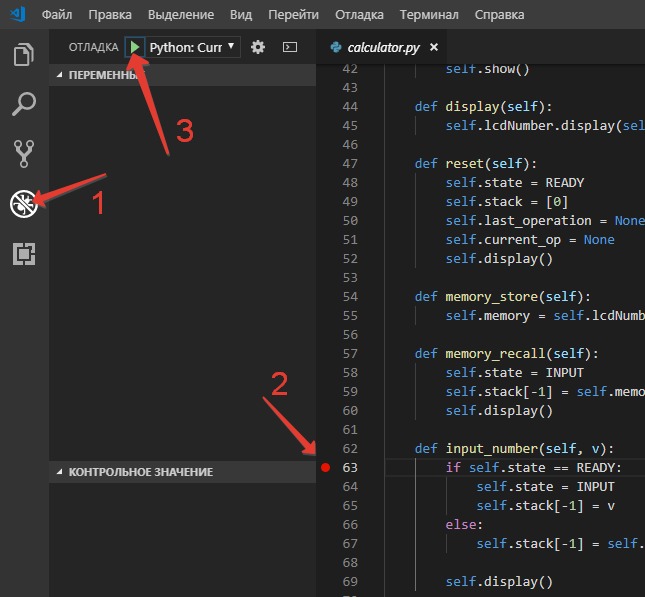645x597 pixels.
Task: Click the 'def memory_recall(self):' line
Action: pyautogui.click(x=506, y=353)
